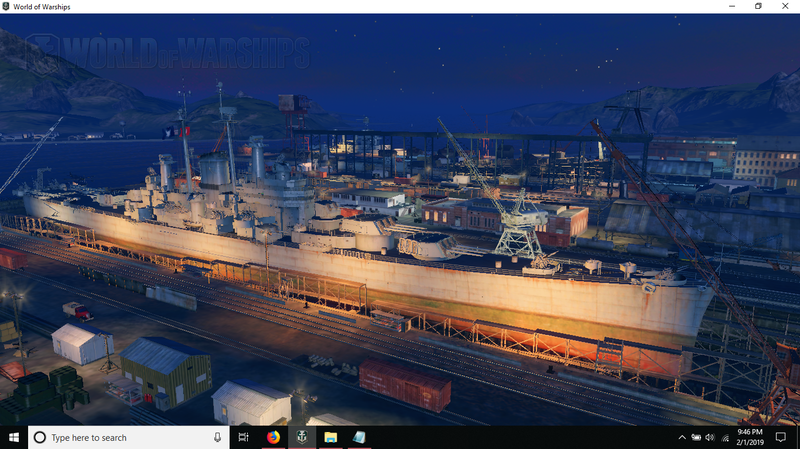Screen dimensions: 800x449
Task: Click the Cortana circle icon in search box
Action: pyautogui.click(x=40, y=437)
